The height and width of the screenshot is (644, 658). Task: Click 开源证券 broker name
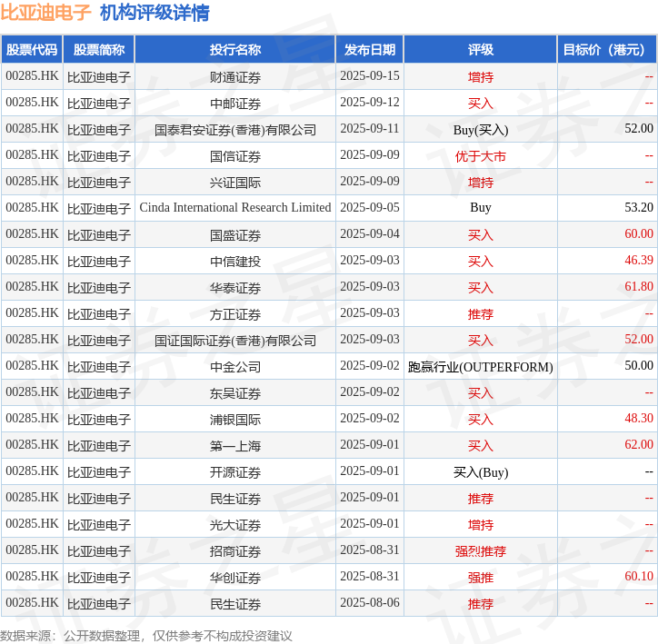(235, 472)
